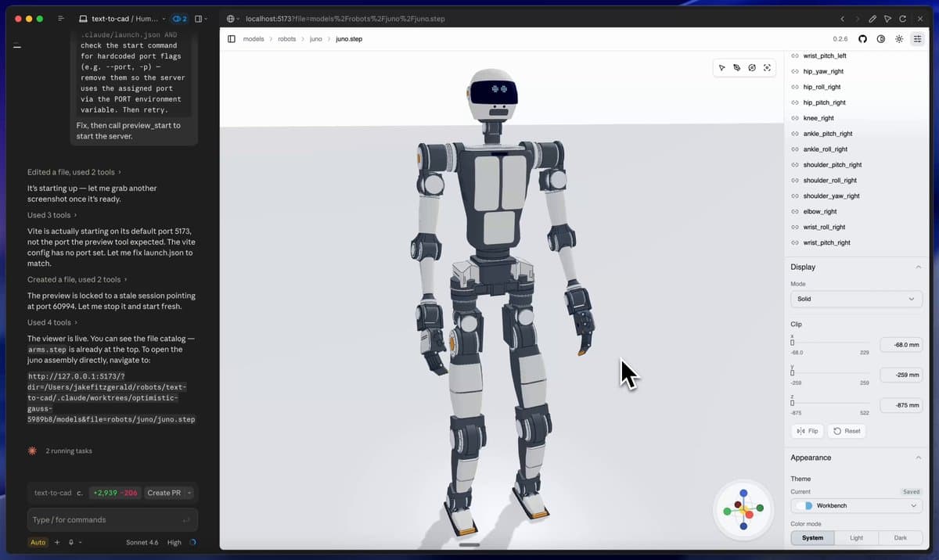The width and height of the screenshot is (939, 560).
Task: Click the Flip clip button
Action: click(807, 431)
